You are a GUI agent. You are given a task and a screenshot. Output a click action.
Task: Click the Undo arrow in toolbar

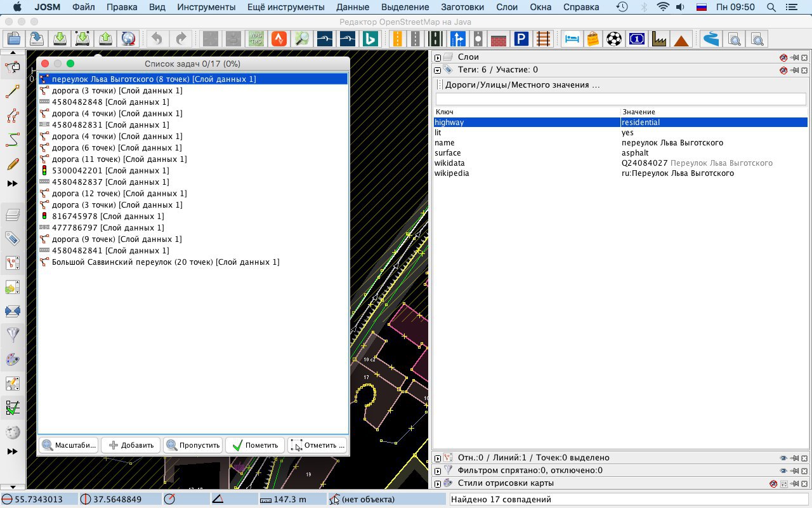[x=157, y=39]
